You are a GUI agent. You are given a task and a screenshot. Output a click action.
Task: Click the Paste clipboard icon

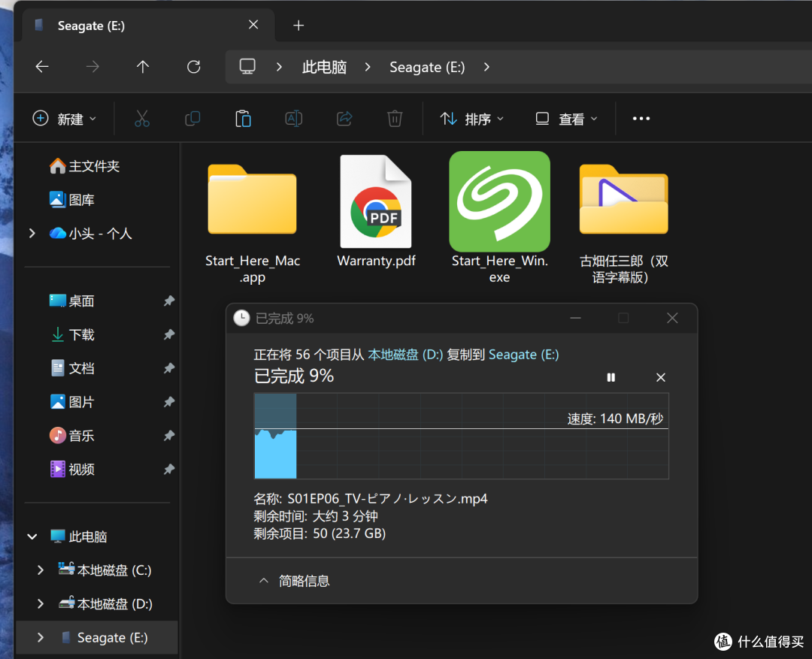point(243,119)
